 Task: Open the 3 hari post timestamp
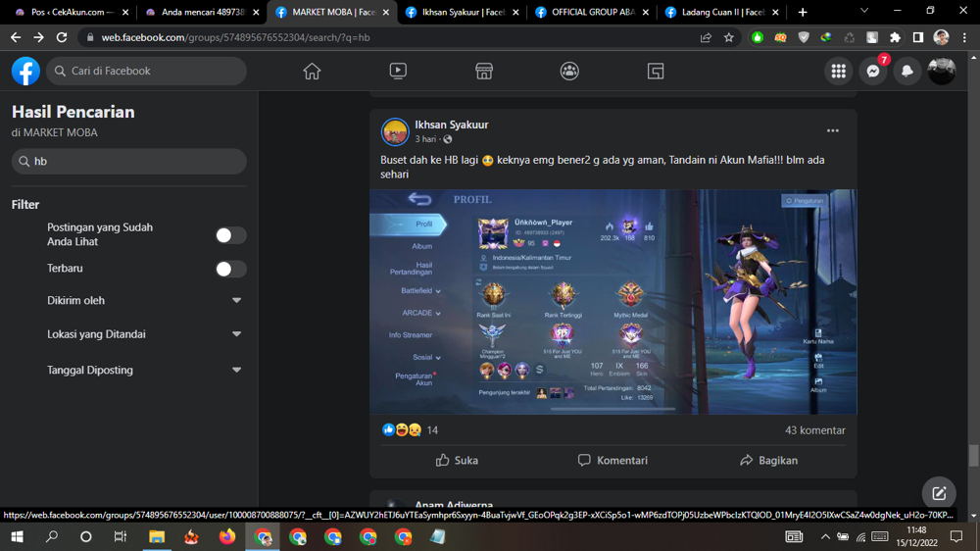point(425,139)
